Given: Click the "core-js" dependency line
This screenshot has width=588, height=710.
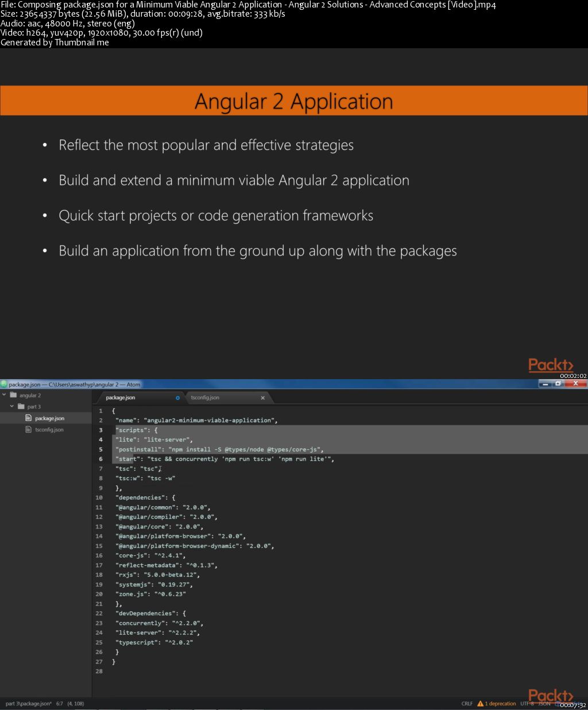Looking at the screenshot, I should [150, 555].
